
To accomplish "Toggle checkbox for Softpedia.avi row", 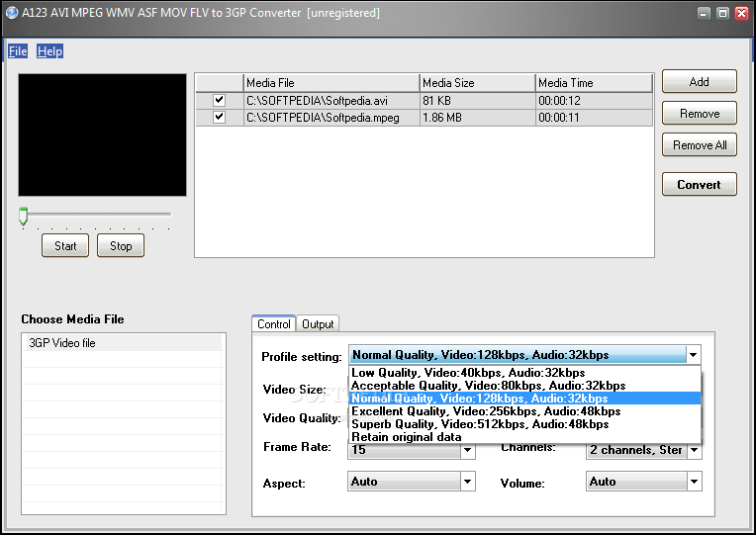I will (219, 100).
